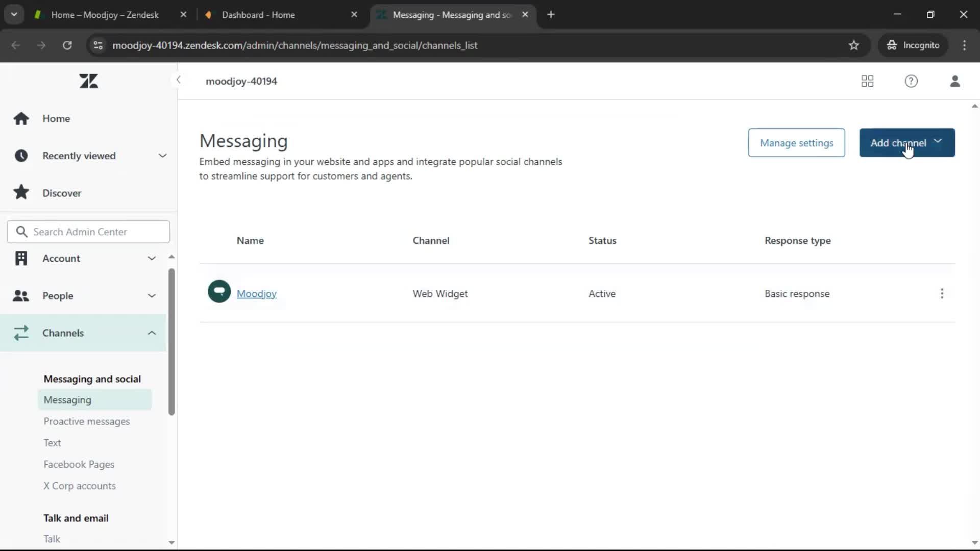Image resolution: width=980 pixels, height=551 pixels.
Task: Open the Moodjoy row options menu
Action: pos(942,293)
